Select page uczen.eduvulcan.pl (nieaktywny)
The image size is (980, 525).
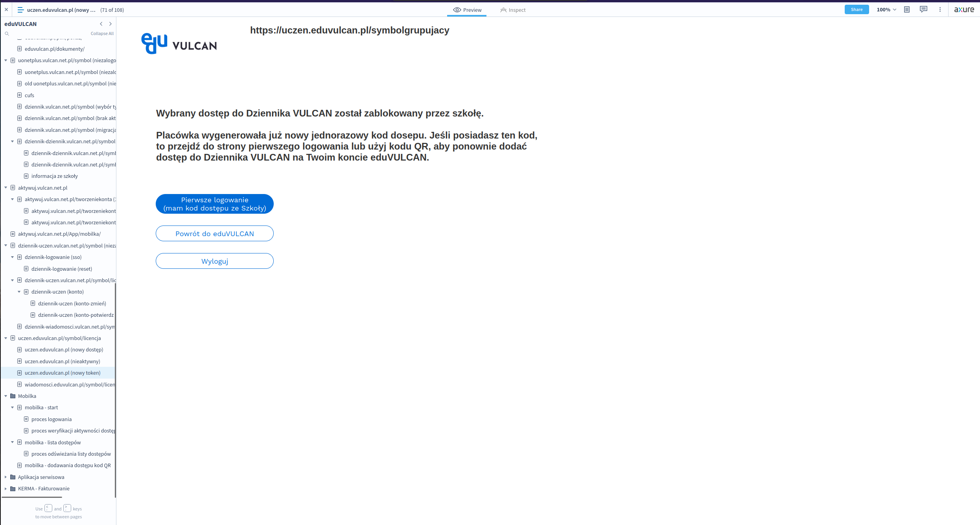(62, 361)
